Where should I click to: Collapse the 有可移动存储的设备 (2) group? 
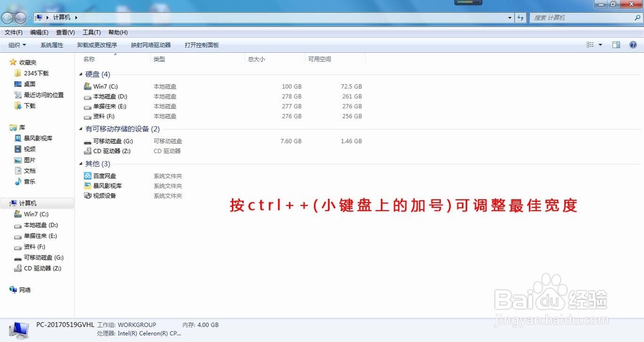pyautogui.click(x=80, y=129)
